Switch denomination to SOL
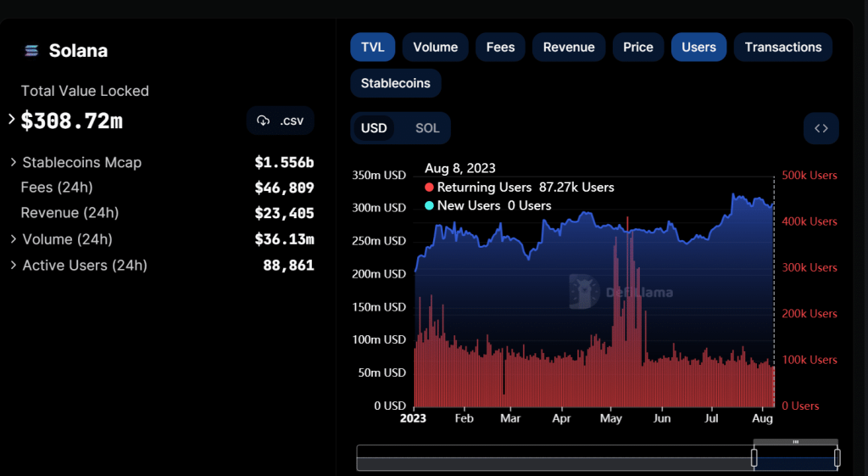Image resolution: width=868 pixels, height=476 pixels. pos(427,128)
